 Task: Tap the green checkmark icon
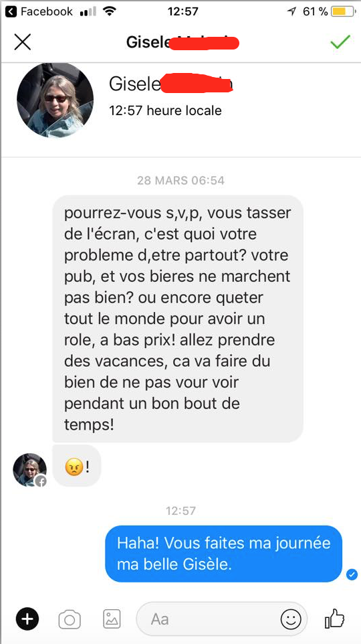[340, 42]
